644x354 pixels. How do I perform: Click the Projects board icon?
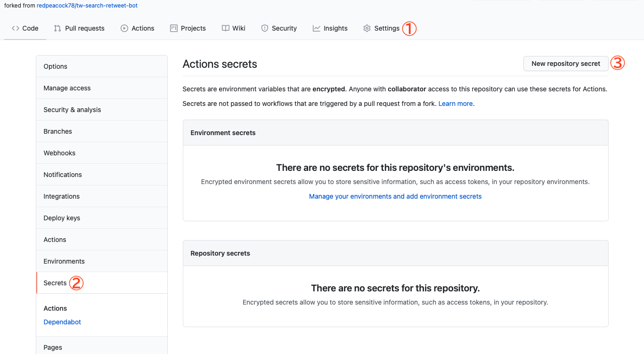[174, 28]
